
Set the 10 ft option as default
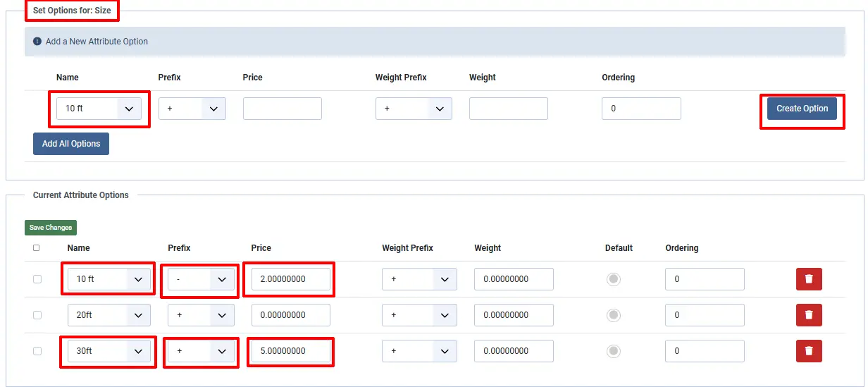[x=614, y=279]
